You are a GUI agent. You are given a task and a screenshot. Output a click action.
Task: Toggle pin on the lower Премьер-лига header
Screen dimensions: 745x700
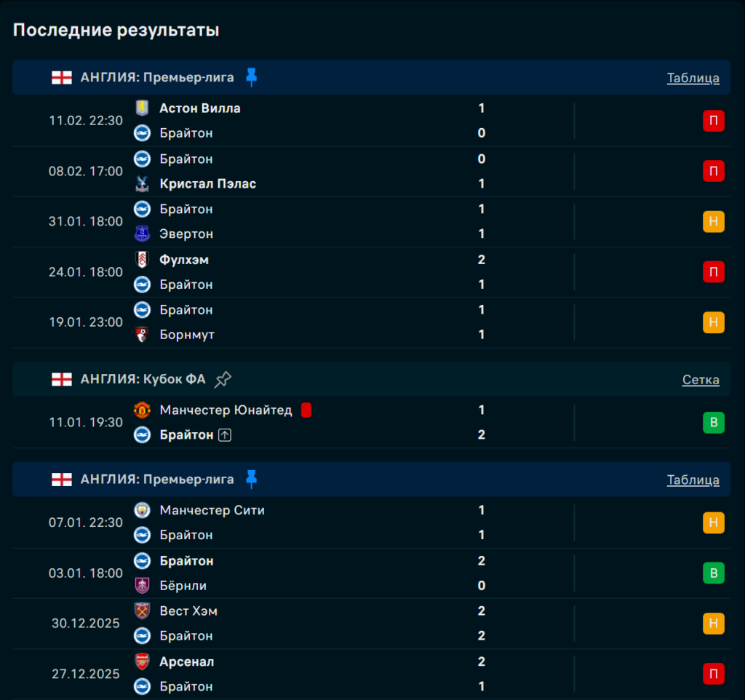(x=252, y=480)
